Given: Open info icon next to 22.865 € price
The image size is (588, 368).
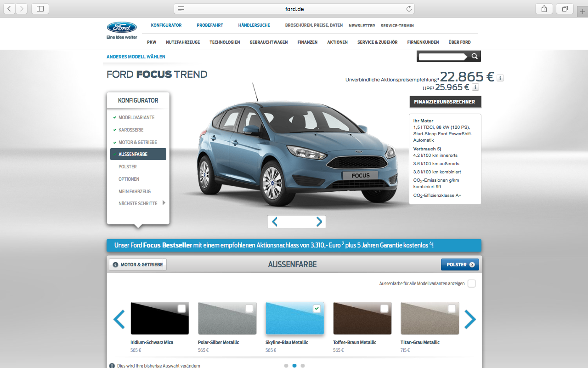Looking at the screenshot, I should [x=500, y=78].
